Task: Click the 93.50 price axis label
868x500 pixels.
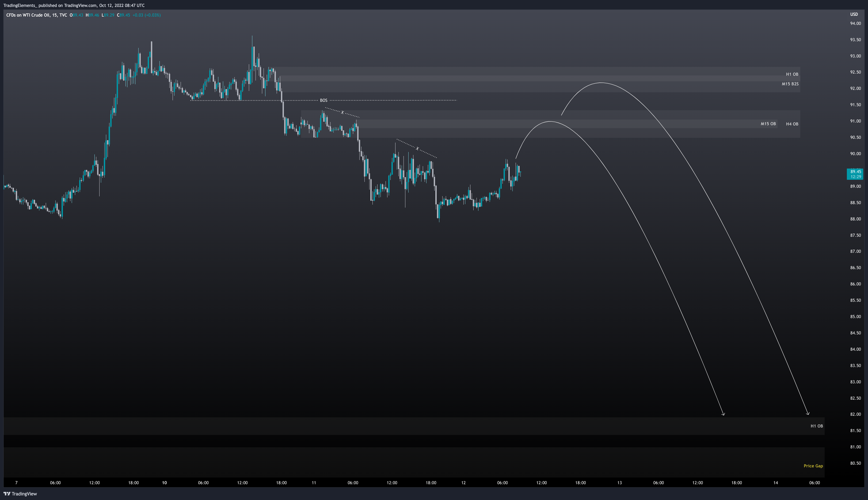Action: [x=855, y=40]
